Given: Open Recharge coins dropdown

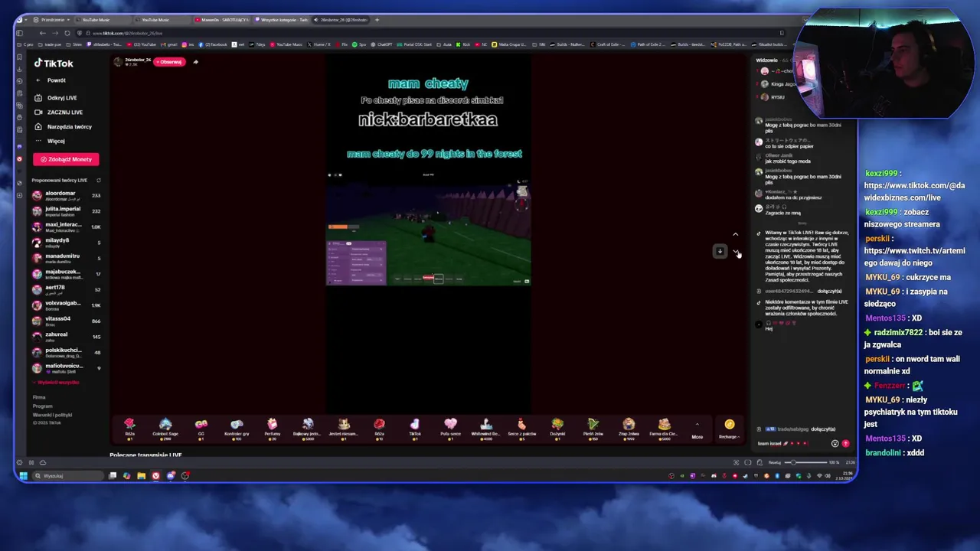Looking at the screenshot, I should click(x=729, y=429).
